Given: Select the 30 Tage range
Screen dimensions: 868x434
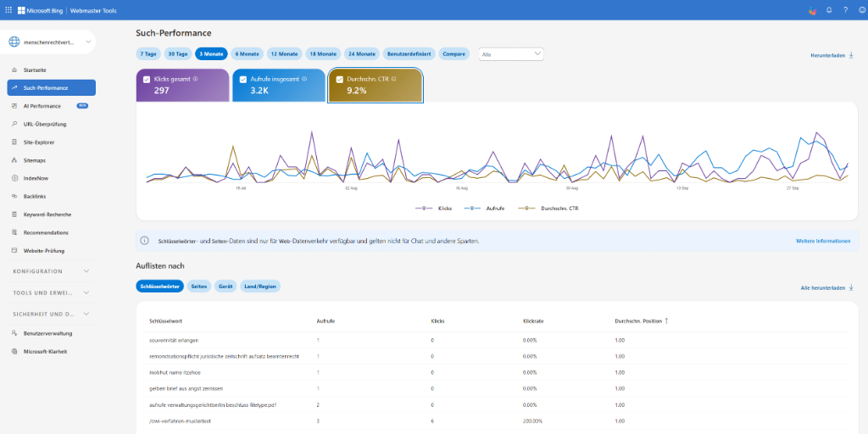Looking at the screenshot, I should [178, 53].
